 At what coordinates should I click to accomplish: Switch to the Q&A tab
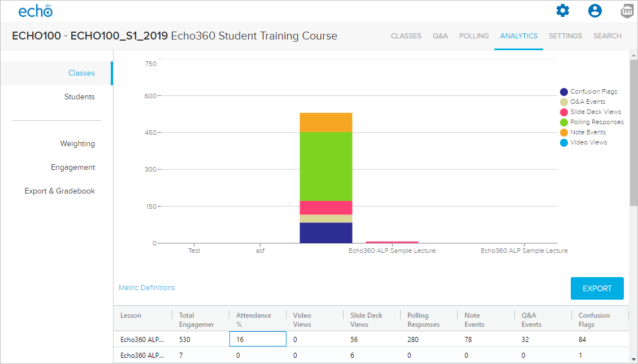440,36
